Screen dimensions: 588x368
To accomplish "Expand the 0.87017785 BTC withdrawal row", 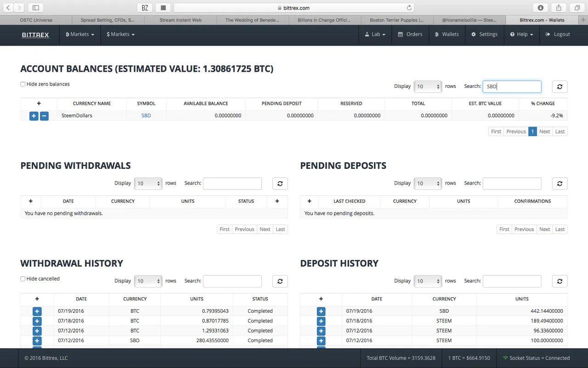I will (x=37, y=321).
